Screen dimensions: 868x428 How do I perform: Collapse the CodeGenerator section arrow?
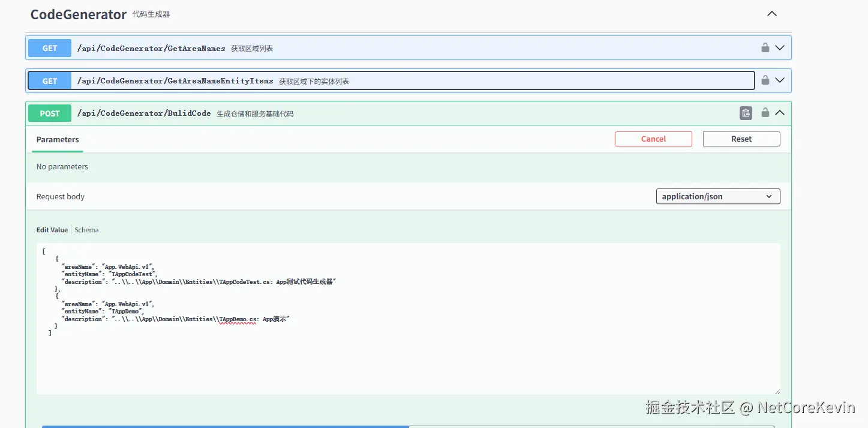tap(772, 14)
